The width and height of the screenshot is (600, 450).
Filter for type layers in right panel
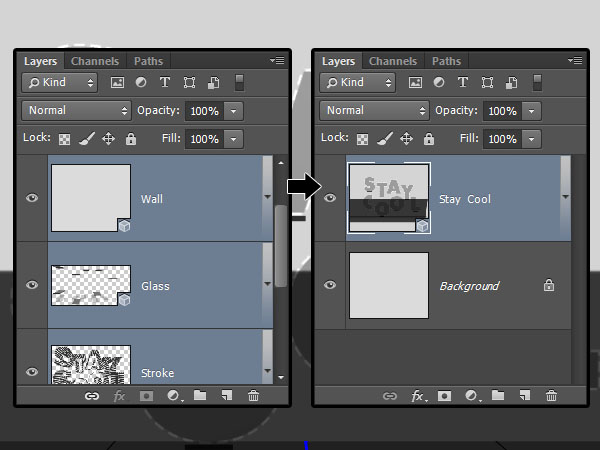coord(463,83)
